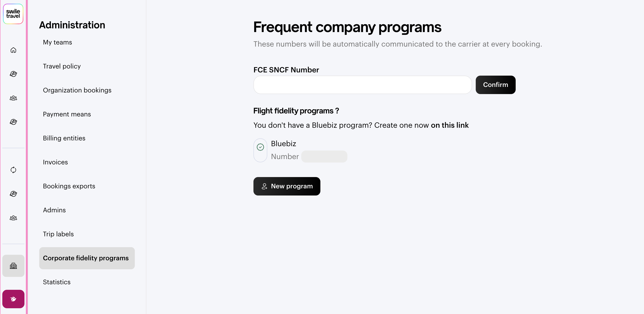Open Billing entities section
The image size is (644, 314).
(x=64, y=138)
